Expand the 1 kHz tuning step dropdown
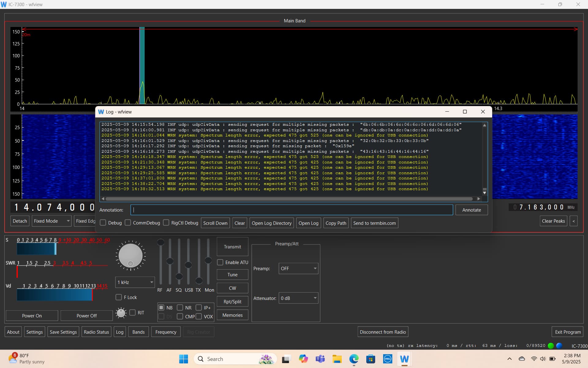Image resolution: width=588 pixels, height=368 pixels. pos(135,282)
